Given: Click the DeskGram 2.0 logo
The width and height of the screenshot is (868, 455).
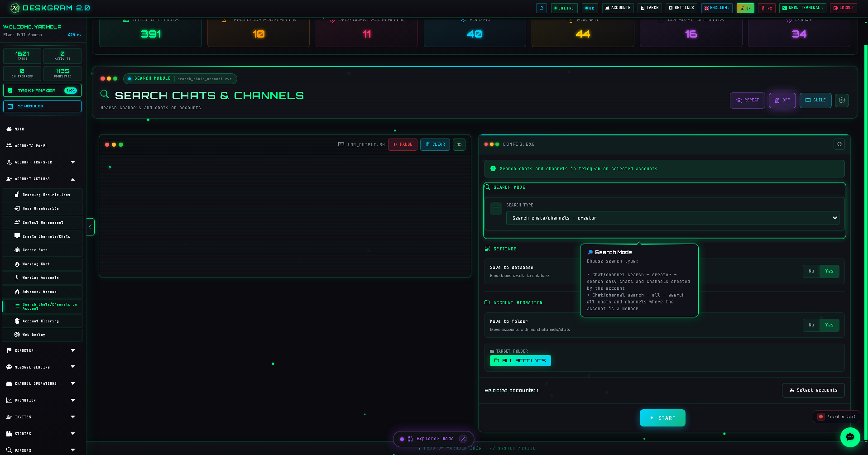Looking at the screenshot, I should 50,8.
